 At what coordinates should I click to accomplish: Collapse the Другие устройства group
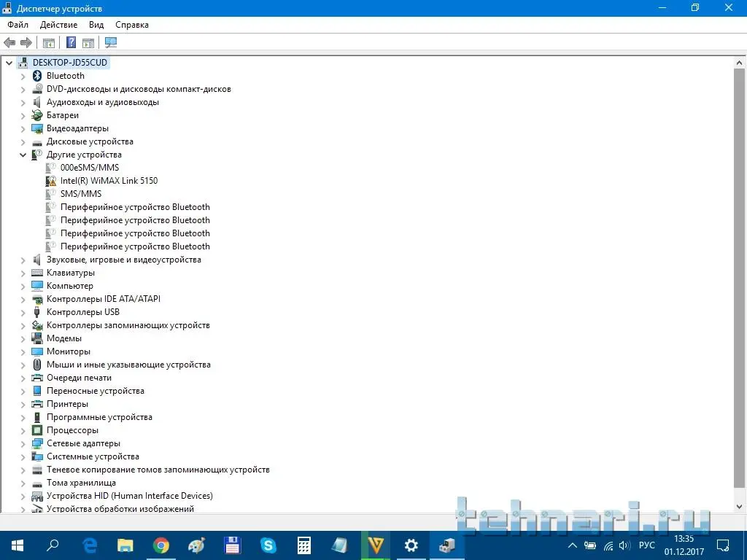point(23,155)
